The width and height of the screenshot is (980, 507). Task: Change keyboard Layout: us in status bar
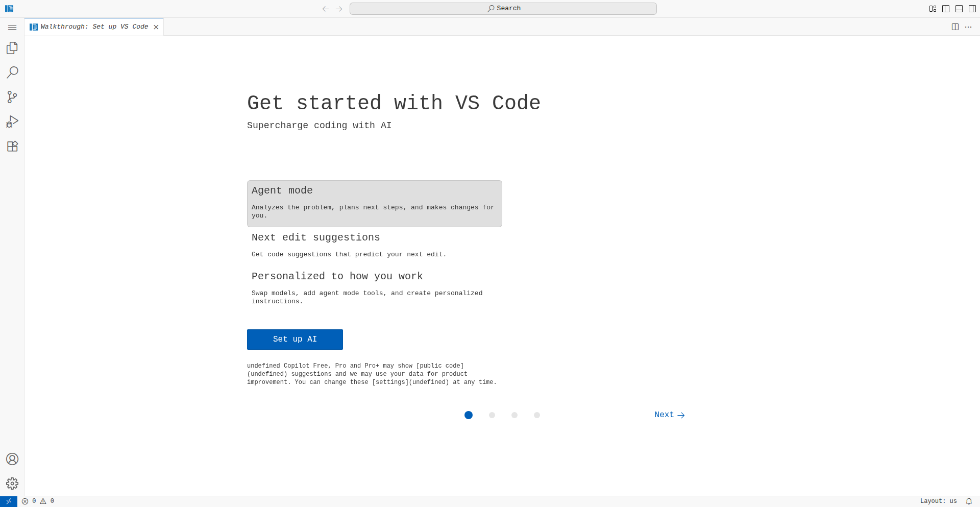point(938,501)
